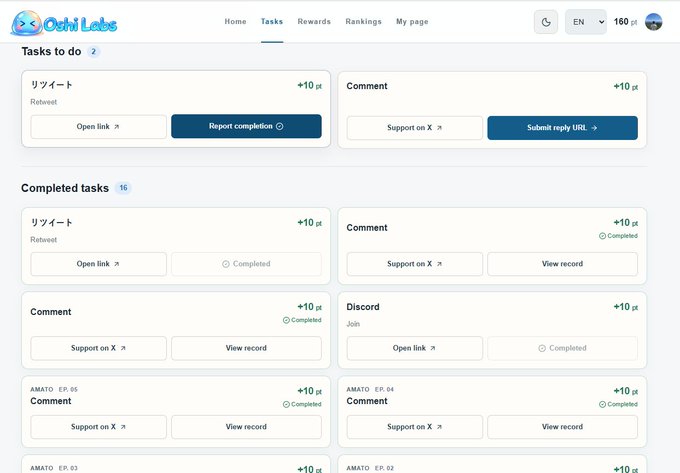The image size is (680, 473).
Task: Click AMATO EP. 05 label
Action: (54, 389)
